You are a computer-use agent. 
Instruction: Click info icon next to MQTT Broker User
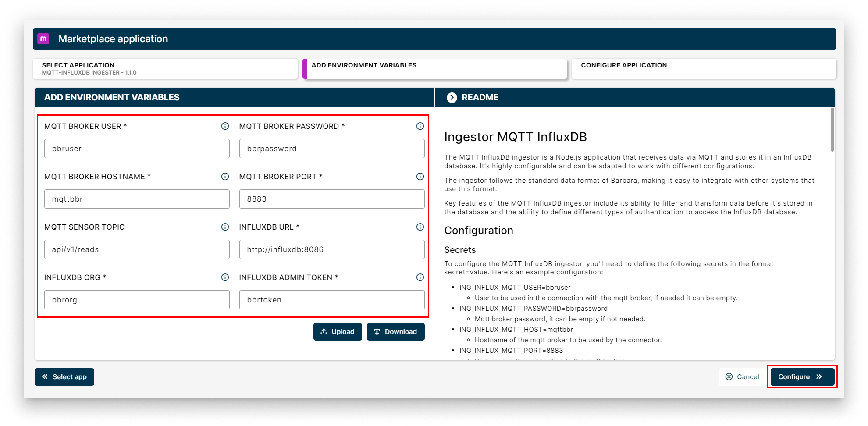point(225,126)
